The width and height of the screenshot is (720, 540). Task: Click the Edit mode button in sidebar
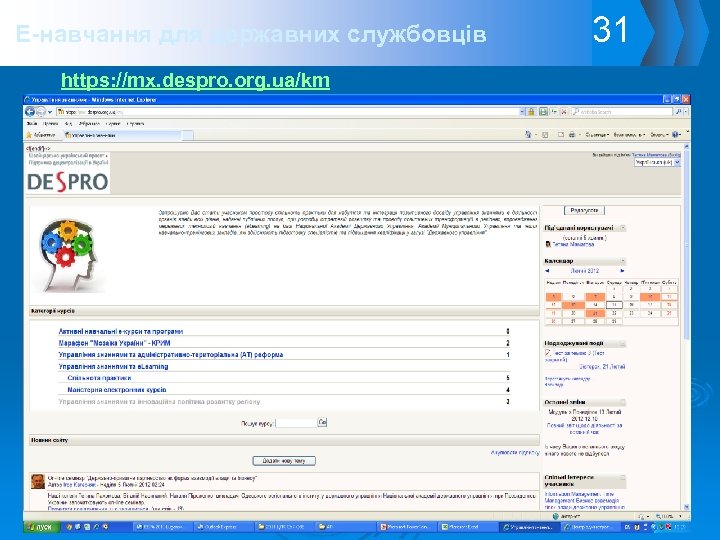click(x=584, y=210)
